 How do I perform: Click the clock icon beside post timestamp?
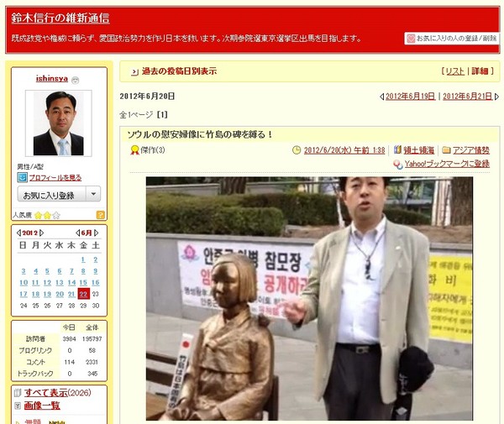click(296, 150)
